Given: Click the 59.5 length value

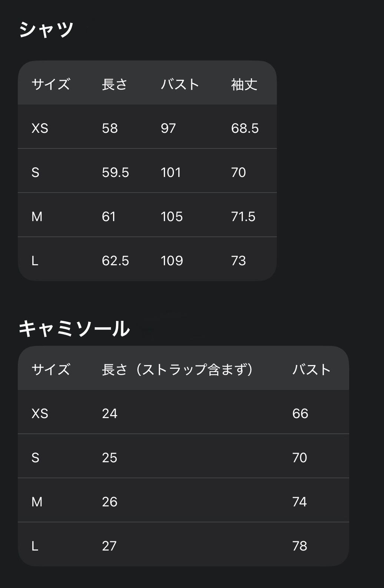Looking at the screenshot, I should pos(115,173).
